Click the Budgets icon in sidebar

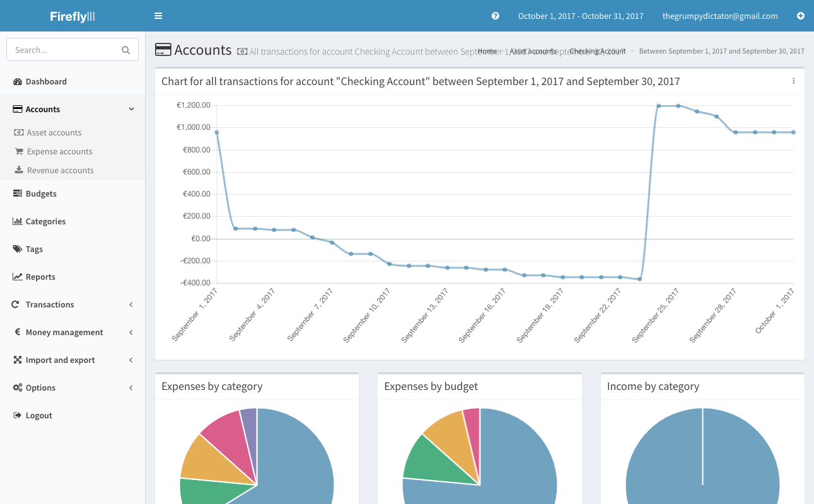(18, 193)
